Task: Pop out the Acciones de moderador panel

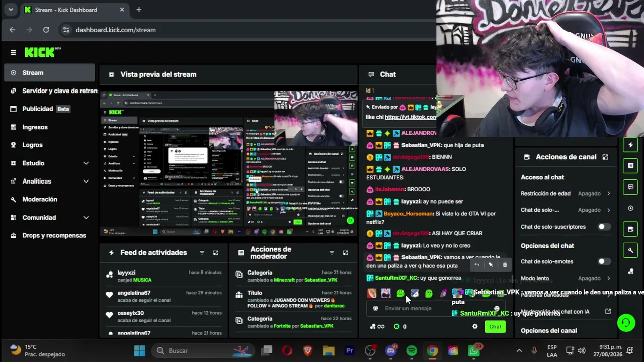Action: pos(345,253)
